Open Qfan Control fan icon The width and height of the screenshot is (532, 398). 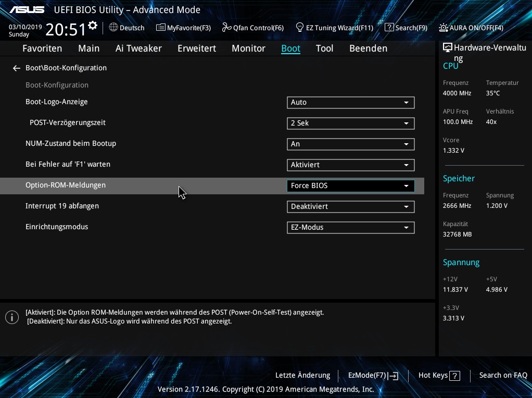click(x=226, y=27)
